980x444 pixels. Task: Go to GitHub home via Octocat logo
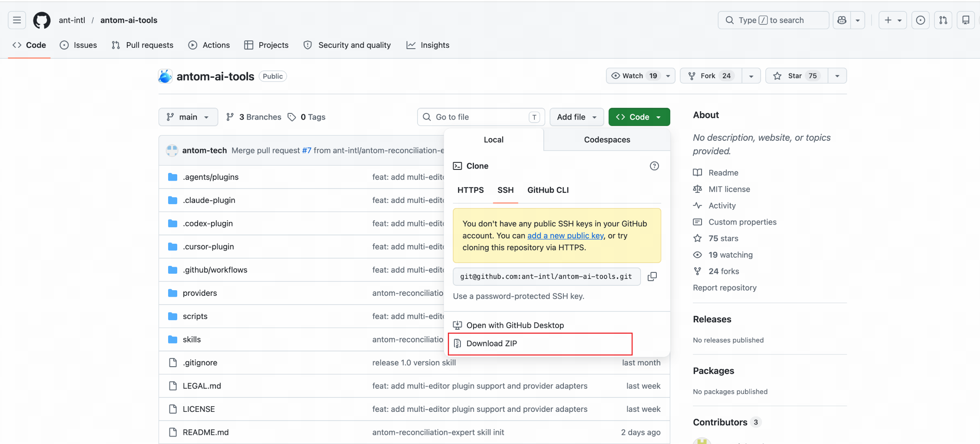coord(42,20)
